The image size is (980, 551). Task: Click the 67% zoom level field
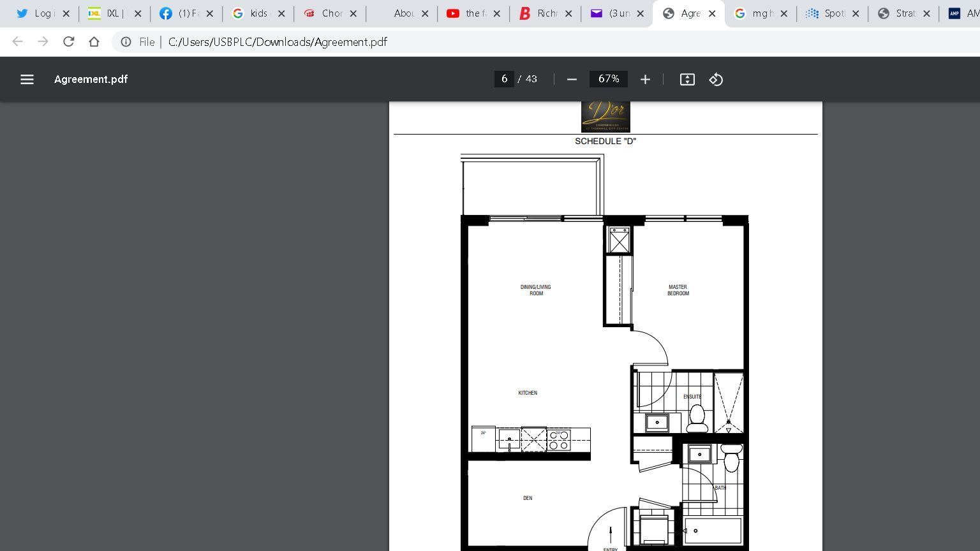tap(609, 78)
